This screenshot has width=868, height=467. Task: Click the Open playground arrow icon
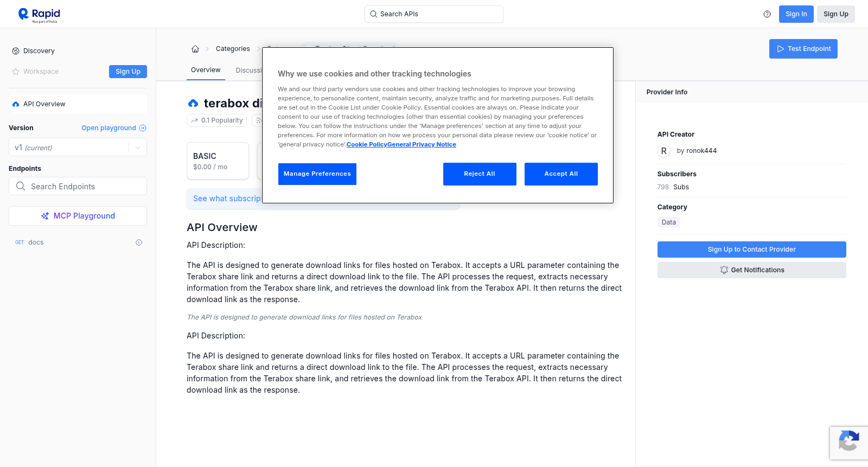coord(143,128)
